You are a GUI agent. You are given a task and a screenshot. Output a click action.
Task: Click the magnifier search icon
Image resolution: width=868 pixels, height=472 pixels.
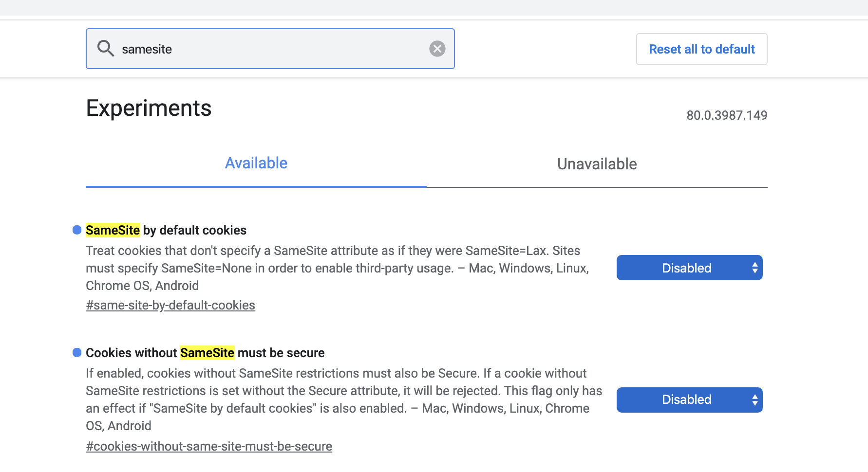105,49
